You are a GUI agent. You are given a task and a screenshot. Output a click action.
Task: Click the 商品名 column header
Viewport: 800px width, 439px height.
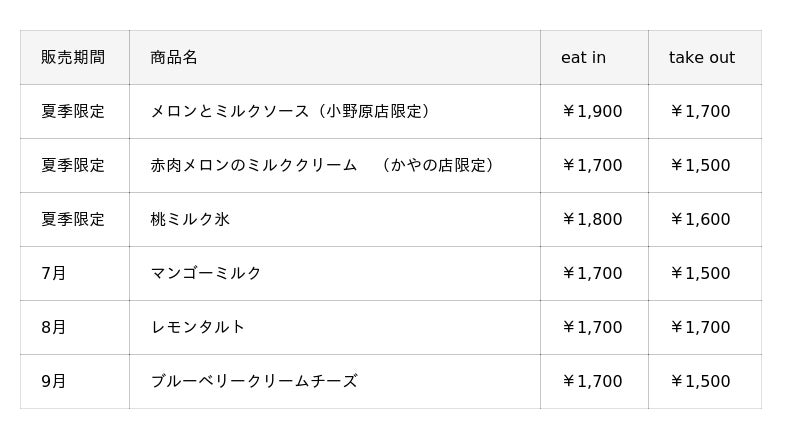pyautogui.click(x=174, y=58)
